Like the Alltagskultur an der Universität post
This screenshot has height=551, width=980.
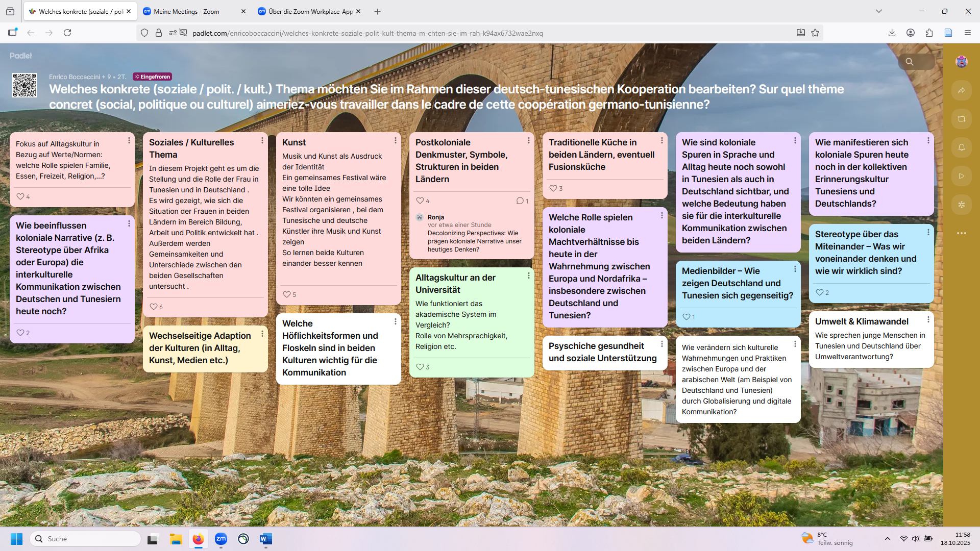(x=420, y=367)
